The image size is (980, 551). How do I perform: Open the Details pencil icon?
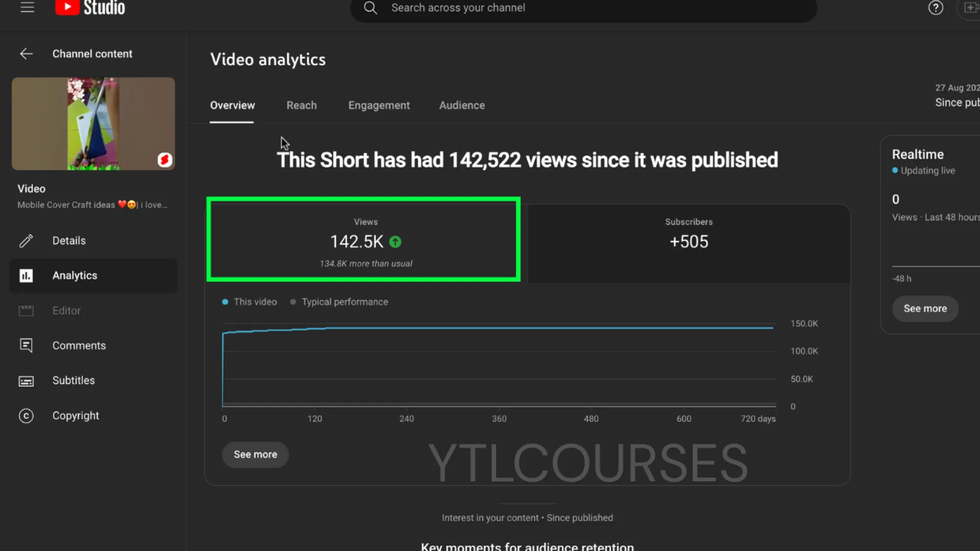point(26,240)
